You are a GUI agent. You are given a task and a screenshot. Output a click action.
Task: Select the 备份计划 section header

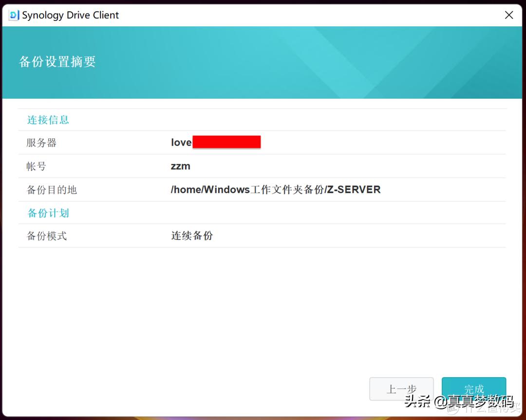[48, 213]
